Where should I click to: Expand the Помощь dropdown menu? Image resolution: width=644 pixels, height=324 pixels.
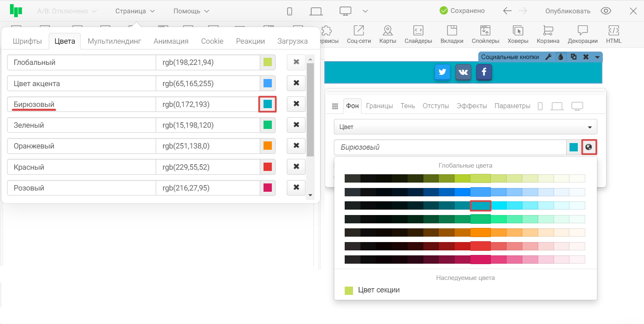[x=191, y=11]
